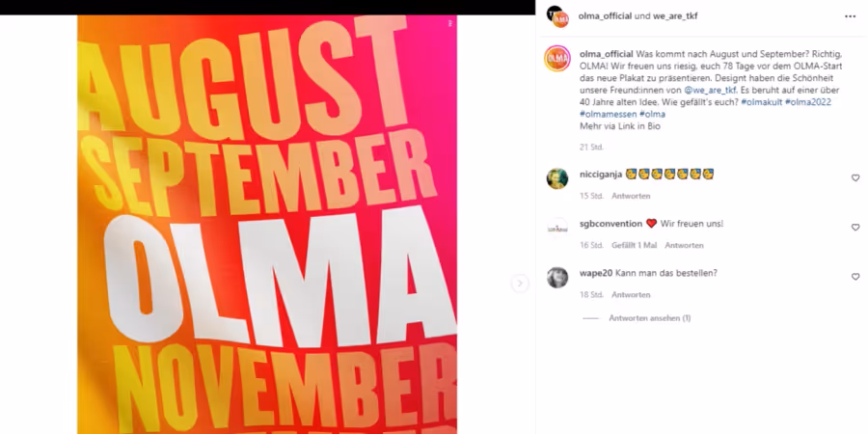Open we_are_tkf profile in header
Screen dimensions: 868x434
point(675,16)
